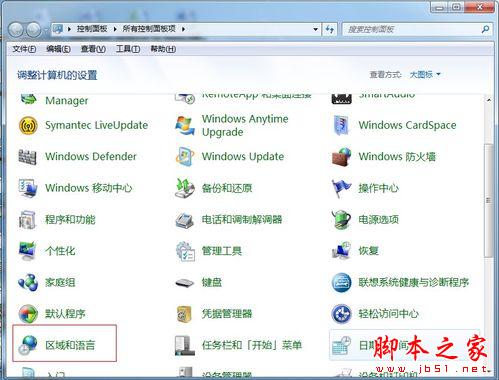Open the 工具(T) menu
499x380 pixels.
[x=128, y=49]
